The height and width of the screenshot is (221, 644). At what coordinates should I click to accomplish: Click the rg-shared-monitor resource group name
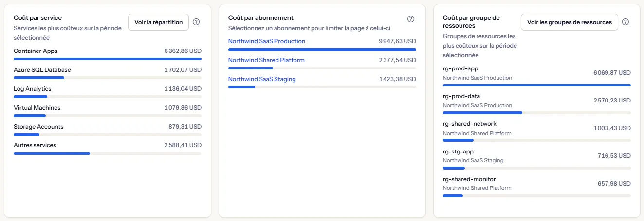(469, 179)
